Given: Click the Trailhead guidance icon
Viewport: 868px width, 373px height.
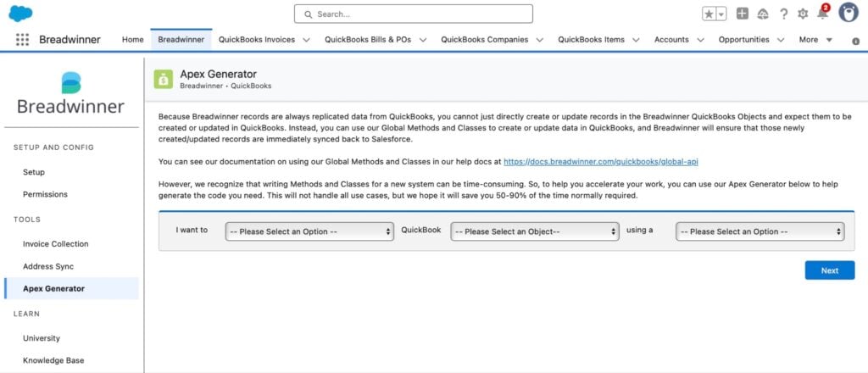Looking at the screenshot, I should click(763, 14).
